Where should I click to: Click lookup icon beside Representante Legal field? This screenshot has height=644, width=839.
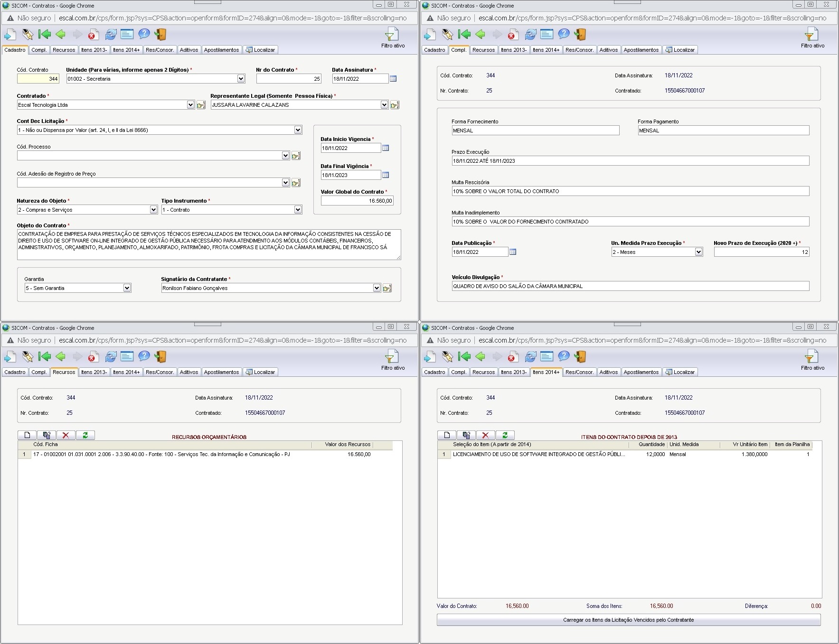(395, 105)
